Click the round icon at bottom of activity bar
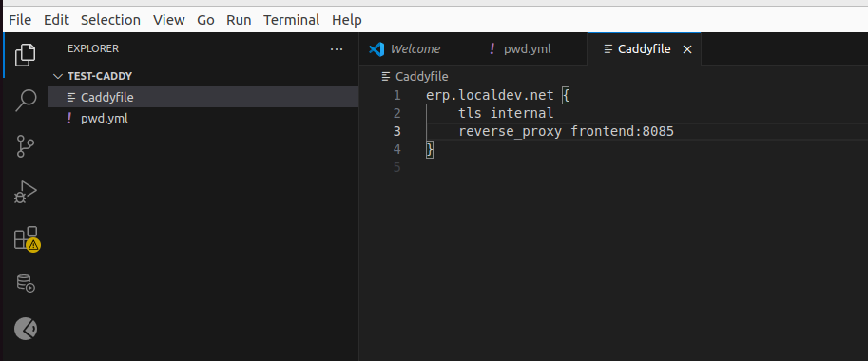Screen dimensions: 868x361 click(x=26, y=329)
